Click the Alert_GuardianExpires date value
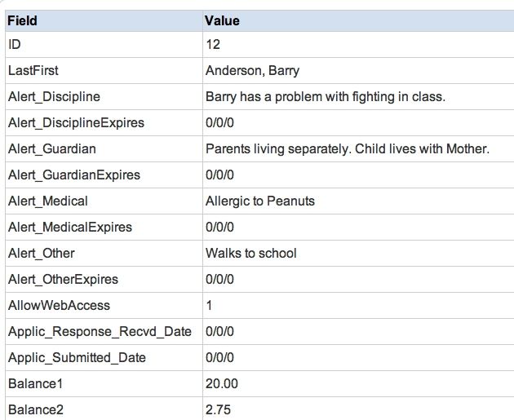 219,175
